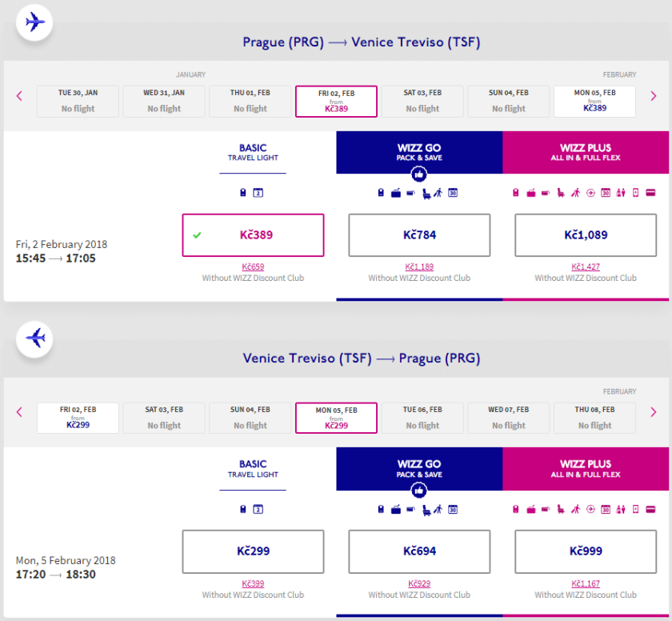Pick return BASIC fare Kč299
Screen dimensions: 672x621
(253, 551)
